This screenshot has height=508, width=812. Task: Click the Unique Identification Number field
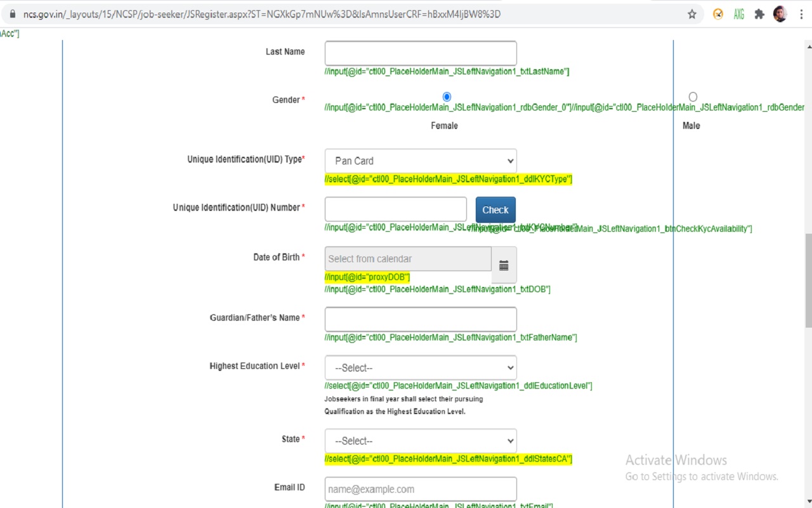[396, 210]
